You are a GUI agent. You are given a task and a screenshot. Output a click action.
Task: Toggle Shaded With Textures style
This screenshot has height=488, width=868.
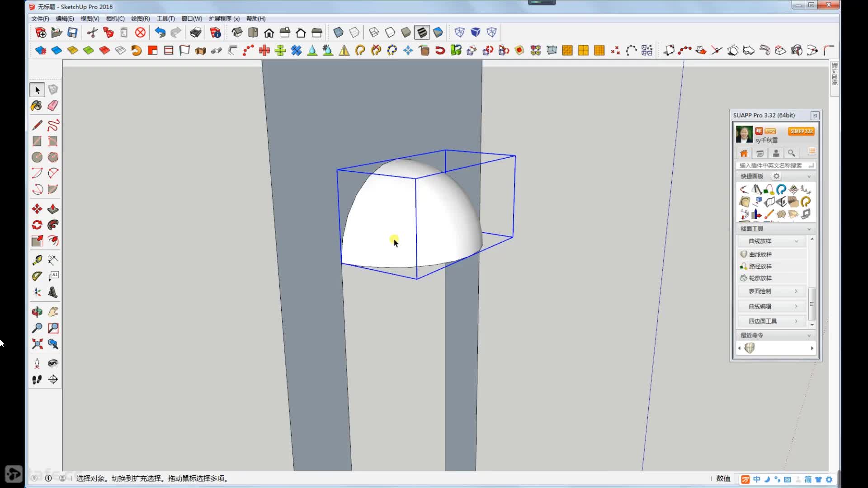pos(422,32)
